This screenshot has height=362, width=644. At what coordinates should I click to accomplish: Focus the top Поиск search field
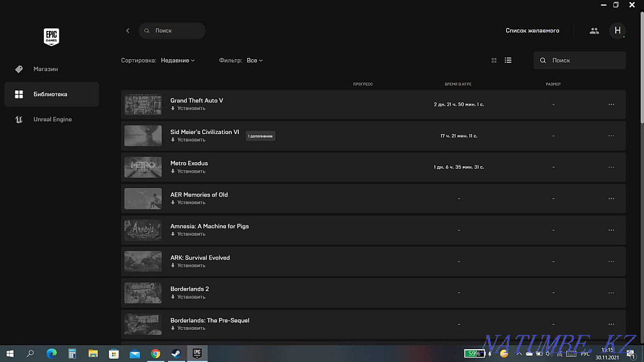point(172,31)
